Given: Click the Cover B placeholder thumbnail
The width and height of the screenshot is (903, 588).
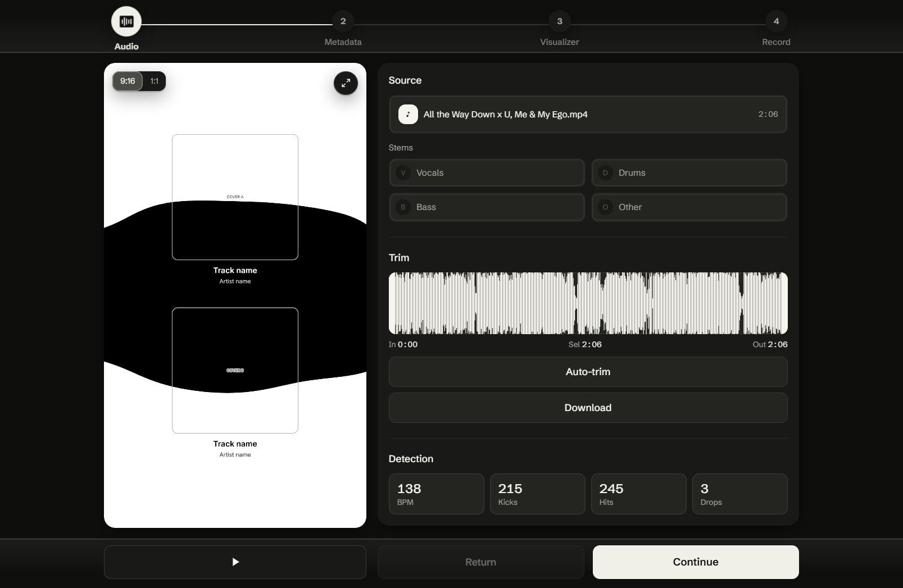Looking at the screenshot, I should pos(235,370).
